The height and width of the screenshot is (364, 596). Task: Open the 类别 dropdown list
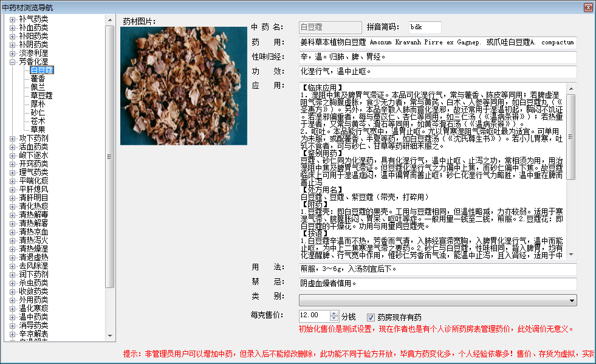pyautogui.click(x=572, y=300)
